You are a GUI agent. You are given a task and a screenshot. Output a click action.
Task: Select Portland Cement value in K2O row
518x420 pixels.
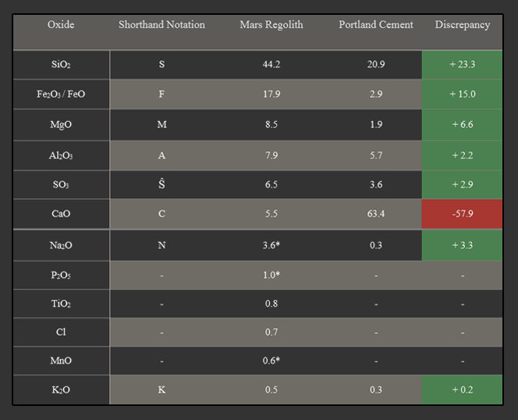[x=376, y=390]
